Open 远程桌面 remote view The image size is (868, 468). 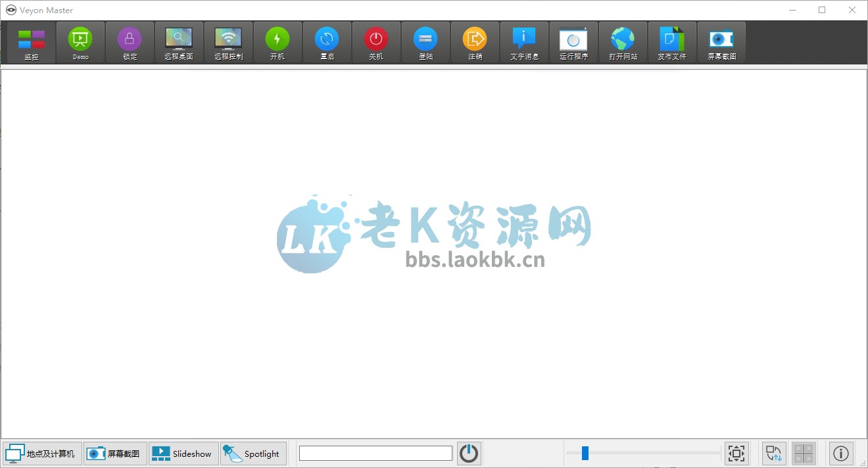pyautogui.click(x=179, y=43)
